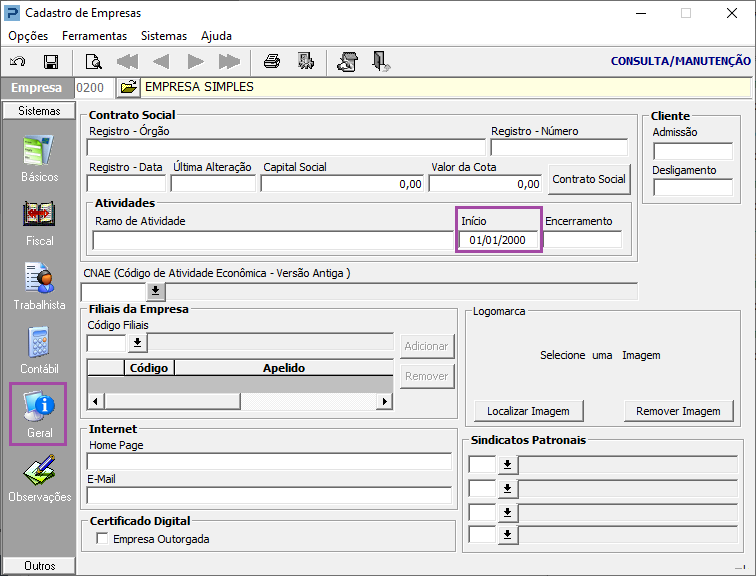Click the Encerramento date field

tap(582, 240)
